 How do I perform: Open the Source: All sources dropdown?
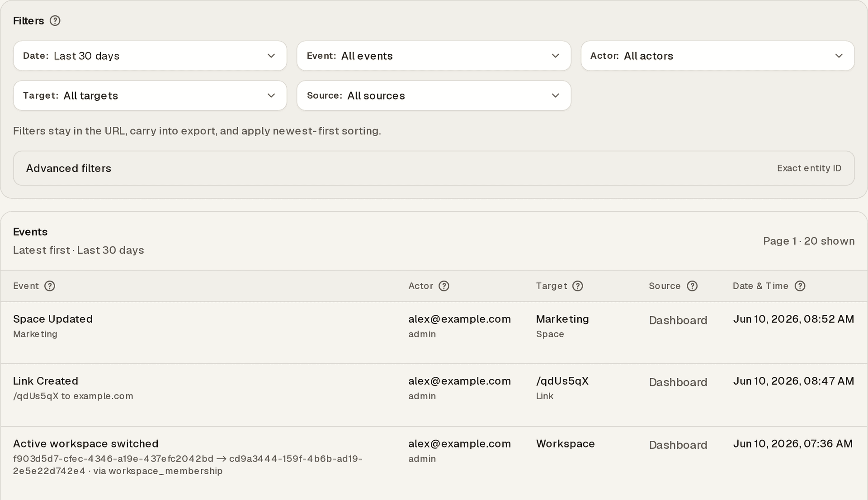[x=434, y=95]
